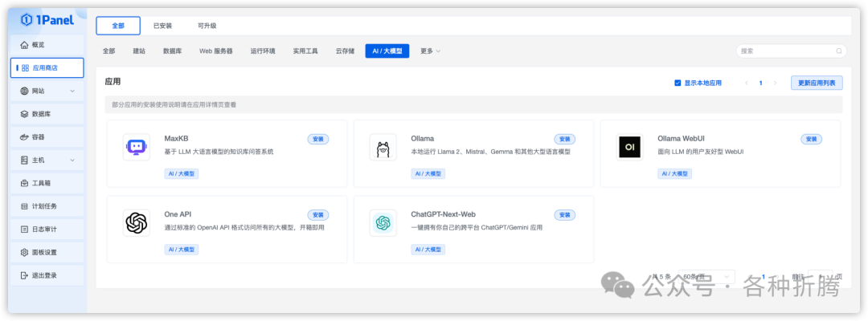Viewport: 868px width, 321px height.
Task: Open 面板设置 in sidebar
Action: pyautogui.click(x=47, y=253)
